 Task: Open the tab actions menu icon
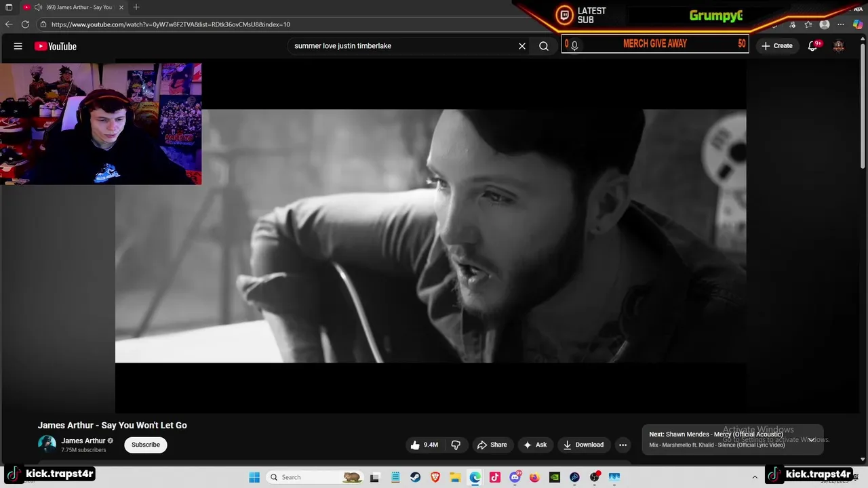click(9, 7)
